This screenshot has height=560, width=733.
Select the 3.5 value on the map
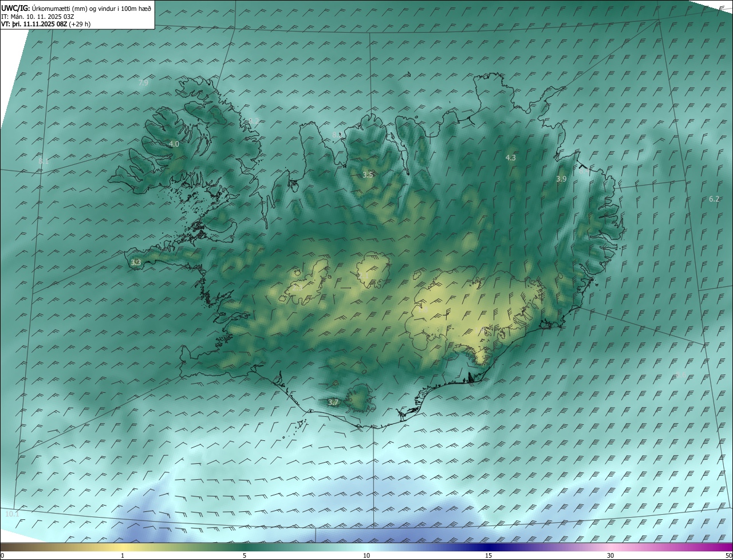click(368, 175)
